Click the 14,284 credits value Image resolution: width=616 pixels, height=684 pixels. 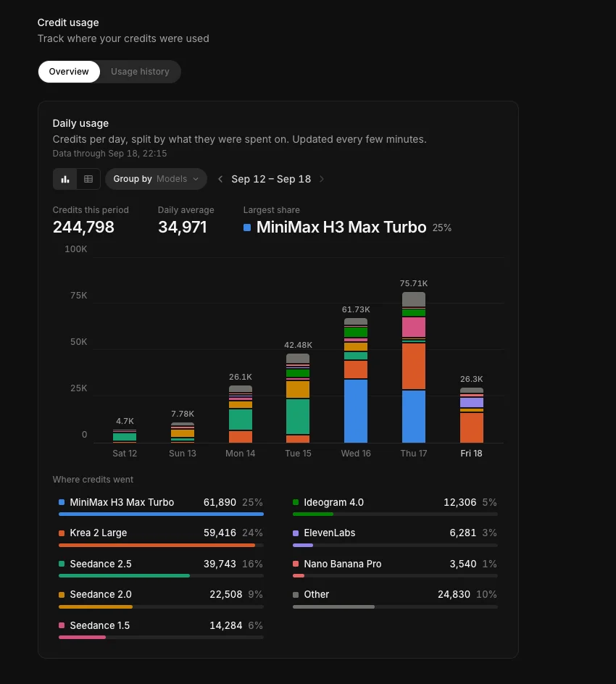click(x=226, y=625)
